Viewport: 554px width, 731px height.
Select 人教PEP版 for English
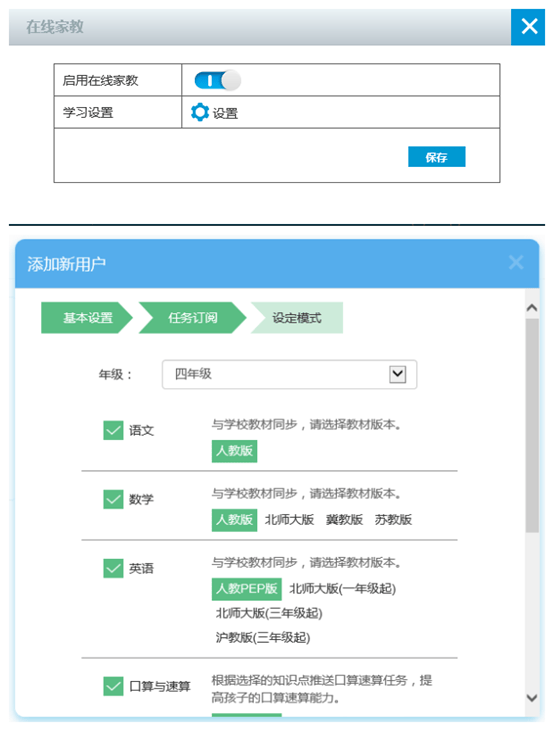(246, 588)
